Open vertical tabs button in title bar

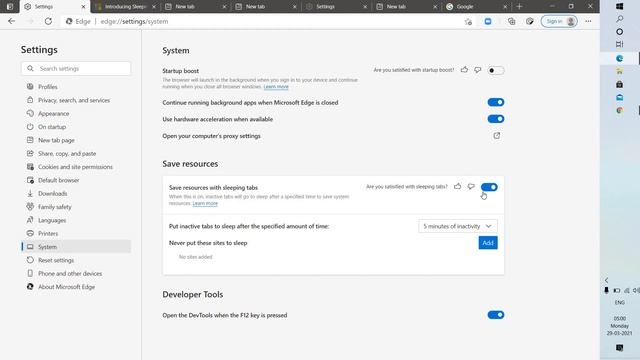(x=10, y=7)
